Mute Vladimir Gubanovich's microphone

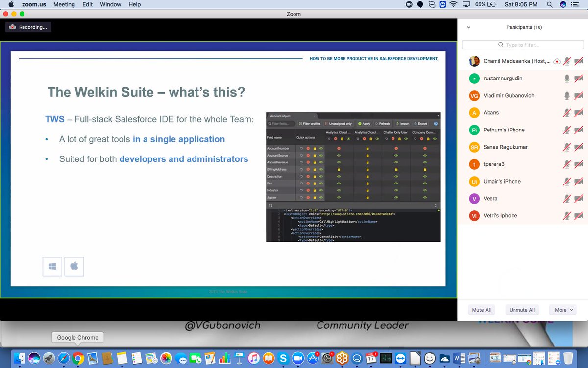[567, 96]
